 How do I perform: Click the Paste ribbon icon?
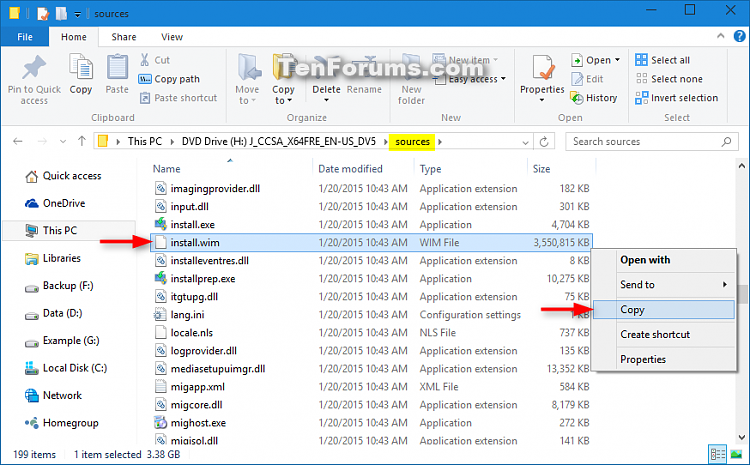pyautogui.click(x=117, y=66)
